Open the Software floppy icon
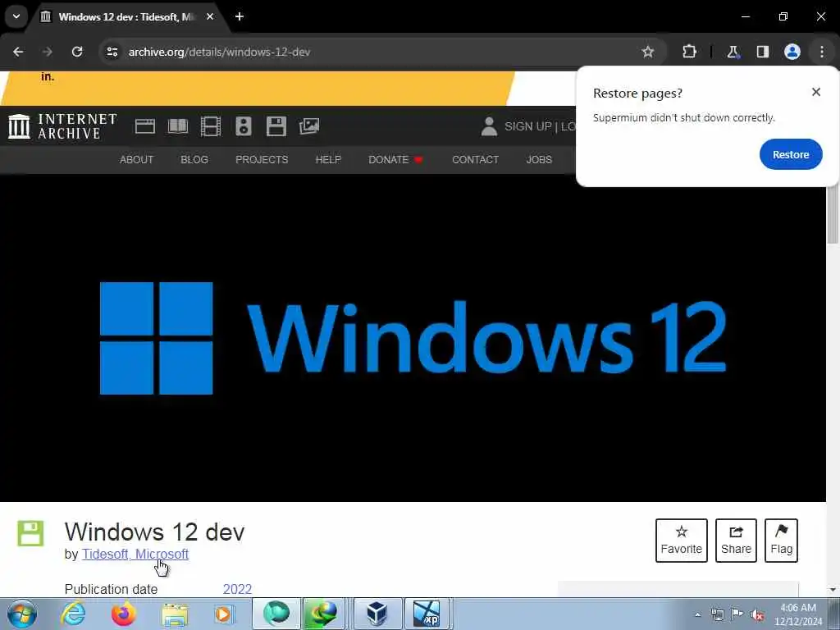The width and height of the screenshot is (840, 630). tap(276, 126)
